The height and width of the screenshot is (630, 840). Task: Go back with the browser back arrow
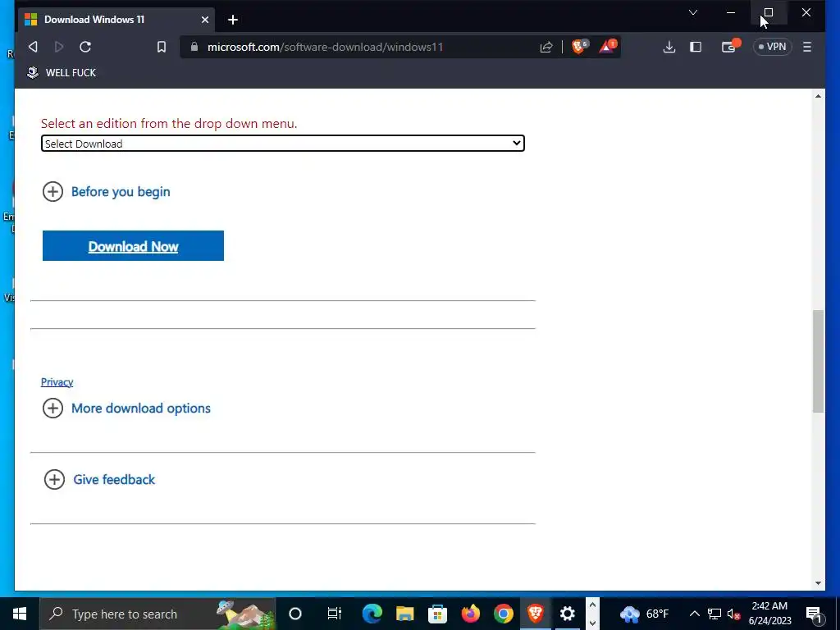pyautogui.click(x=33, y=47)
